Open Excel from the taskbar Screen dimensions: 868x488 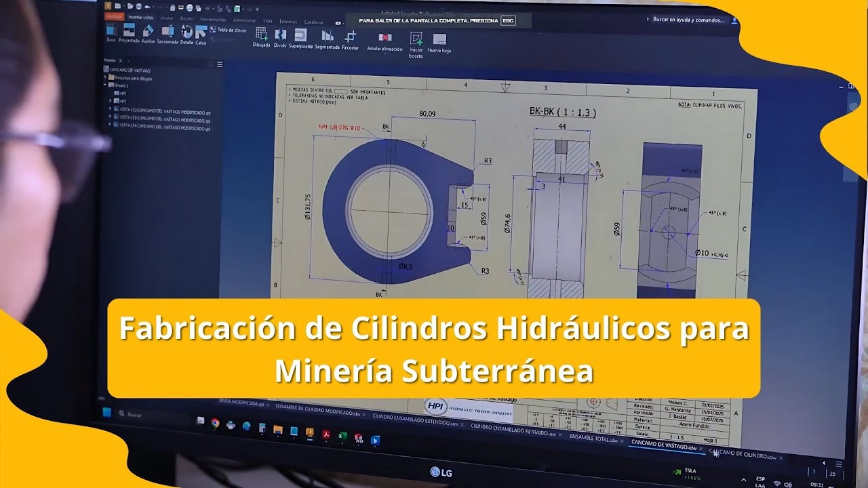point(342,436)
